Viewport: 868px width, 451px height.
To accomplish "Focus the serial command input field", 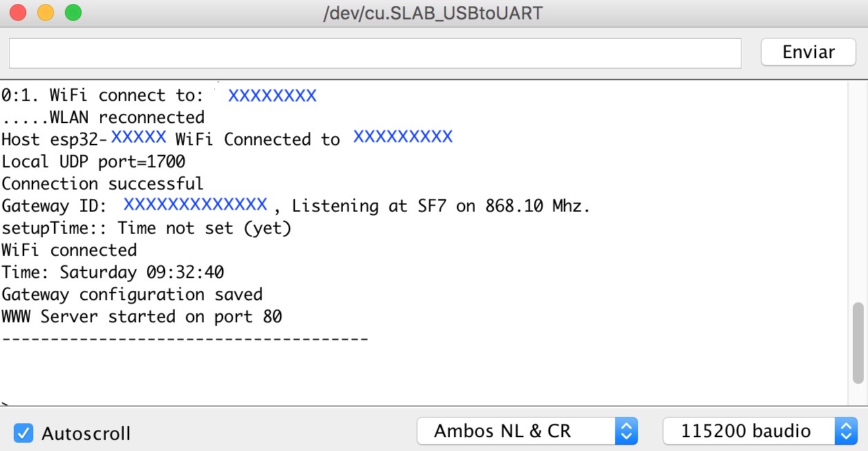I will [375, 53].
